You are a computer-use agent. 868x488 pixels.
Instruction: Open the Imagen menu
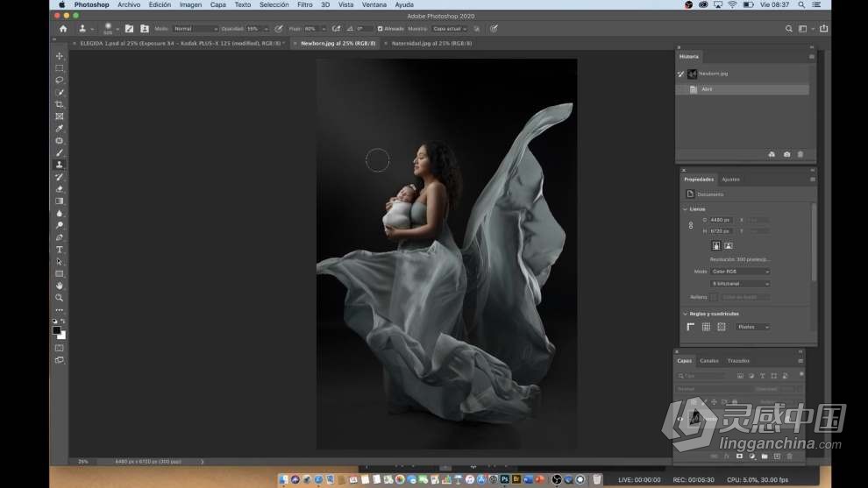tap(190, 4)
